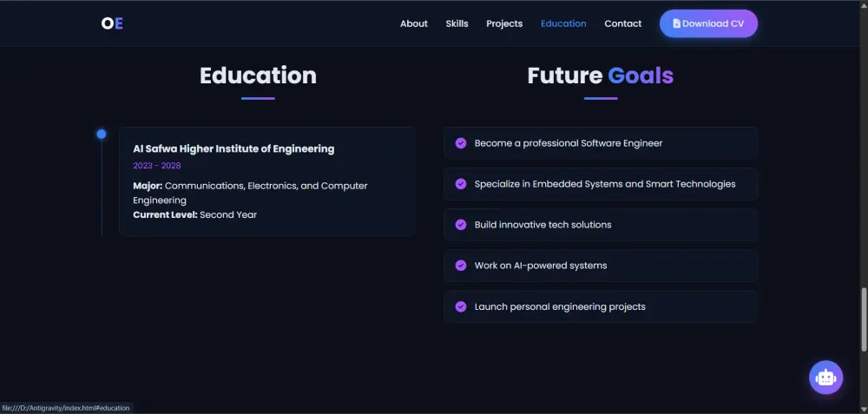Viewport: 868px width, 414px height.
Task: Click checkmark beside Launch personal engineering projects
Action: (x=461, y=306)
